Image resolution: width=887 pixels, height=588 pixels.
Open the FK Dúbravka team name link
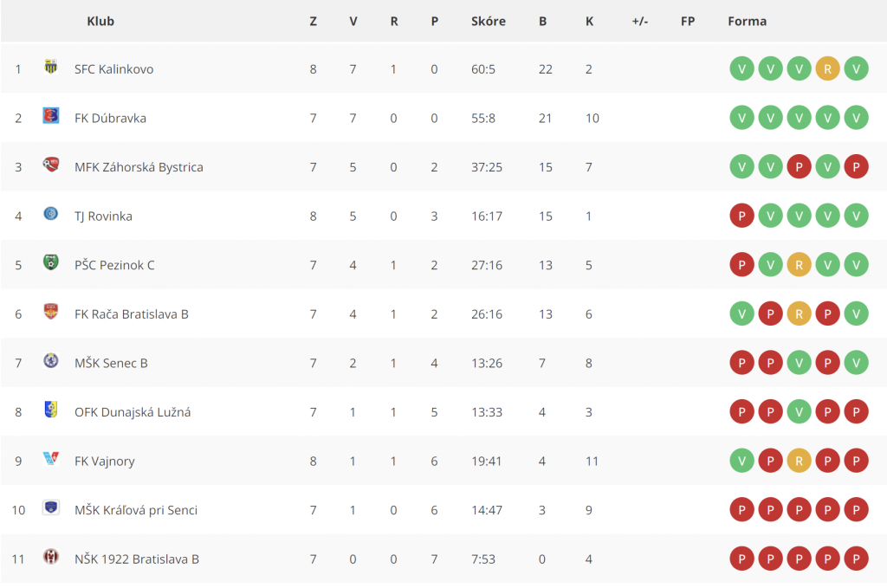pos(110,118)
